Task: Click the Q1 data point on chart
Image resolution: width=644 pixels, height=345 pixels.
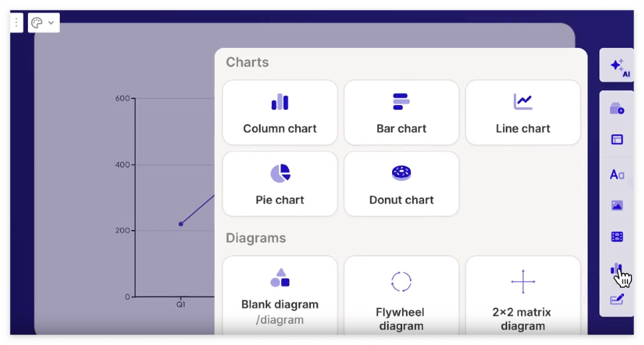Action: click(181, 224)
